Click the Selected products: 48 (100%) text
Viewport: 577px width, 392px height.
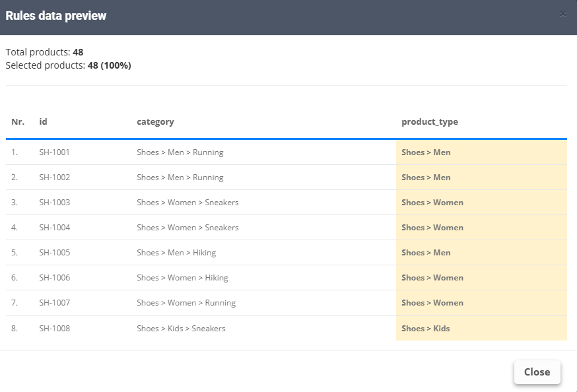pos(69,65)
